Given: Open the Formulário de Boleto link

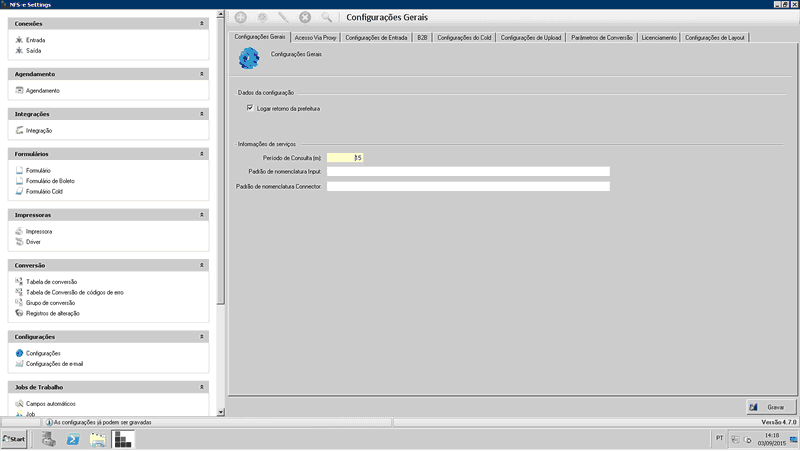Looking at the screenshot, I should (x=50, y=181).
